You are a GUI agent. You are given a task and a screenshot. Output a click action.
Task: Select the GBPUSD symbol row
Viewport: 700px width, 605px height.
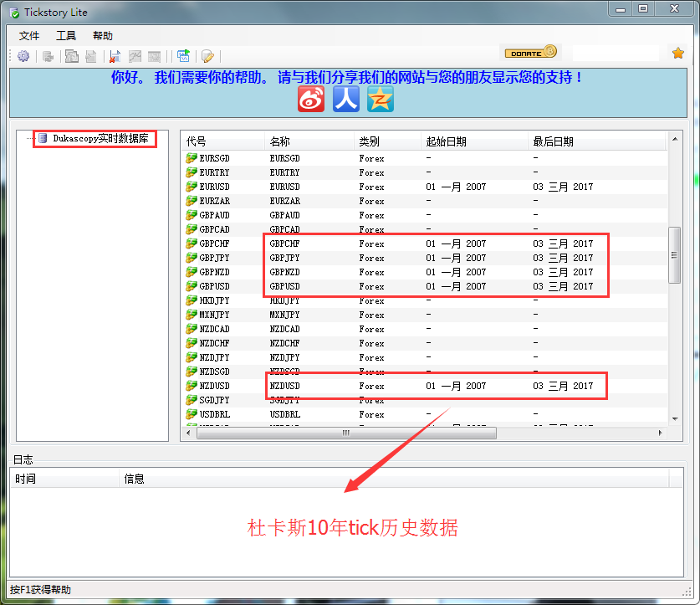pyautogui.click(x=424, y=286)
